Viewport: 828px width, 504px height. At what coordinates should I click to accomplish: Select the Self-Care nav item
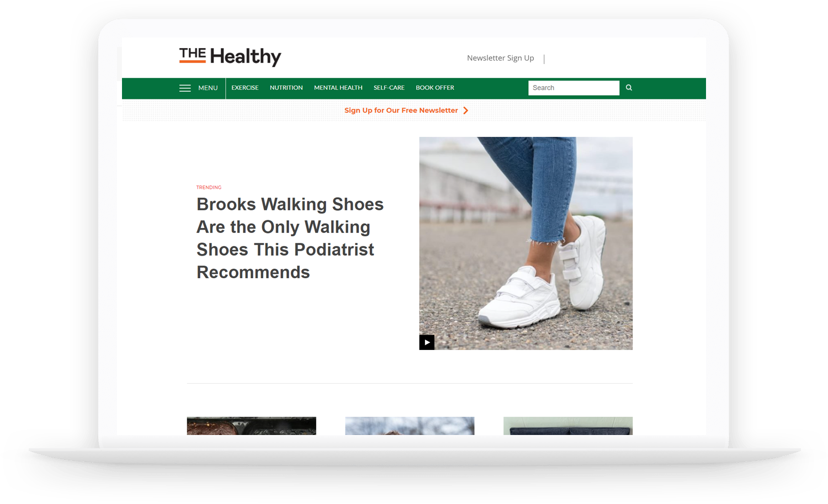pyautogui.click(x=389, y=88)
